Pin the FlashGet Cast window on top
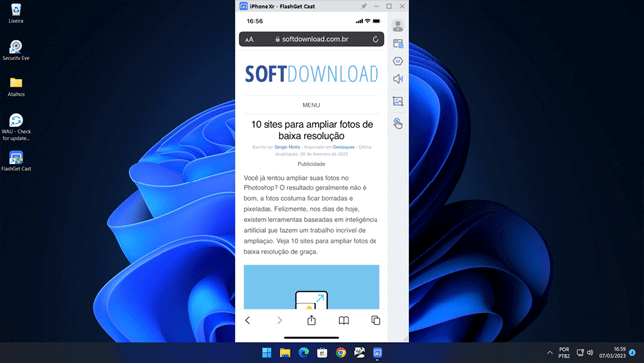 pos(364,6)
